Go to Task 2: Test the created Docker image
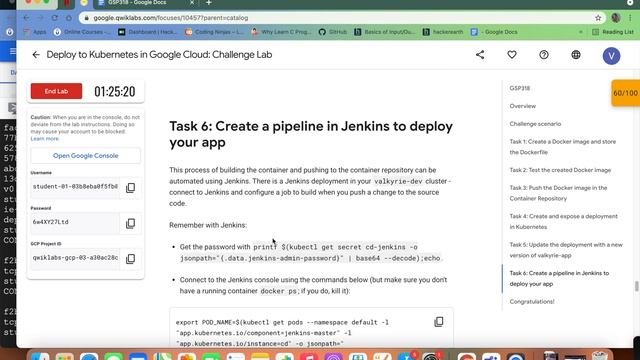 pyautogui.click(x=560, y=170)
